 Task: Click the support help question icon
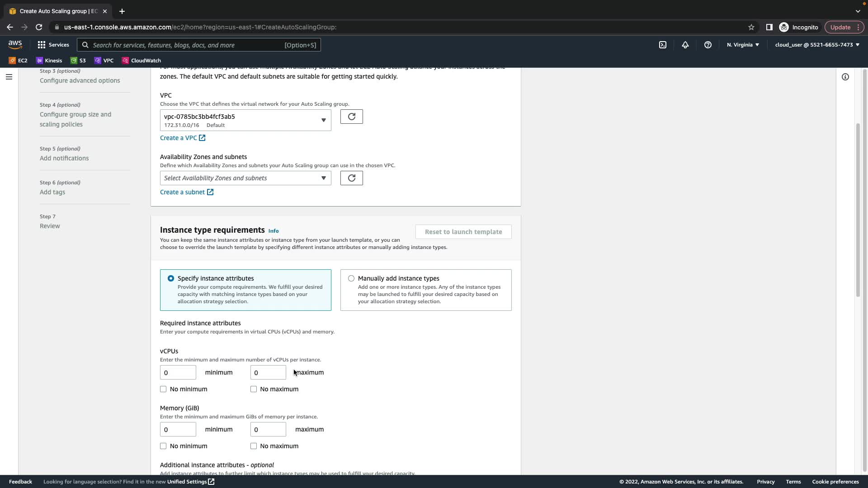tap(708, 45)
